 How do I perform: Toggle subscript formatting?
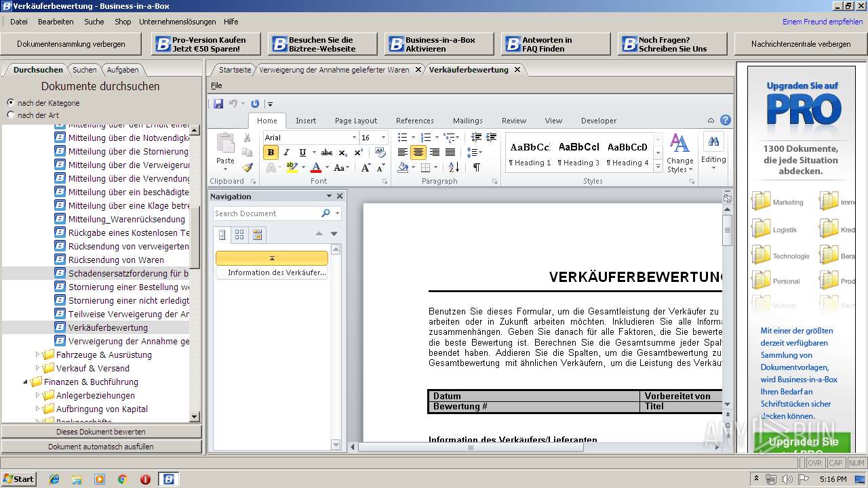[342, 152]
